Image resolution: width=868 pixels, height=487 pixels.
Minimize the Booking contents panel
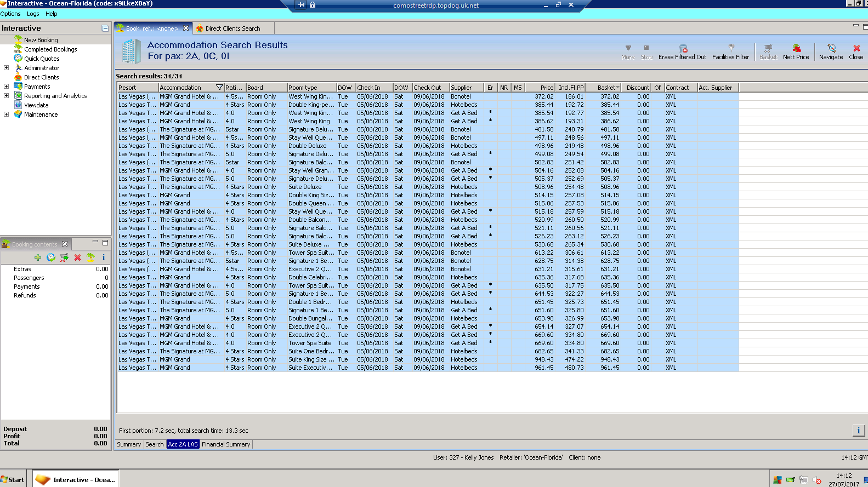tap(95, 242)
